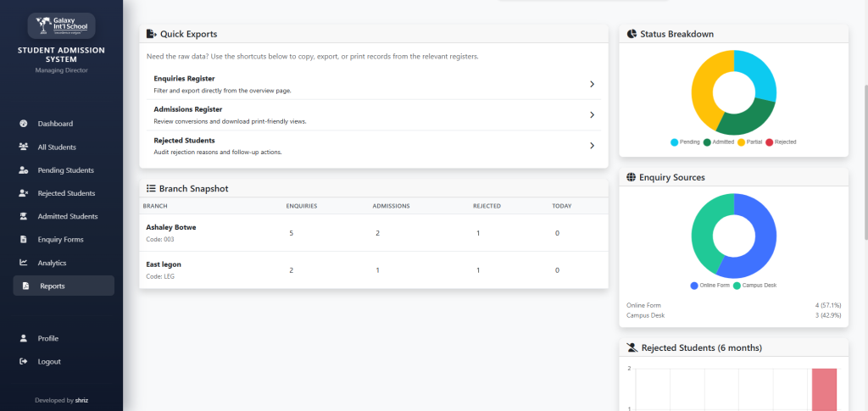The image size is (868, 411).
Task: Open the Rejected Students export chevron
Action: [592, 146]
